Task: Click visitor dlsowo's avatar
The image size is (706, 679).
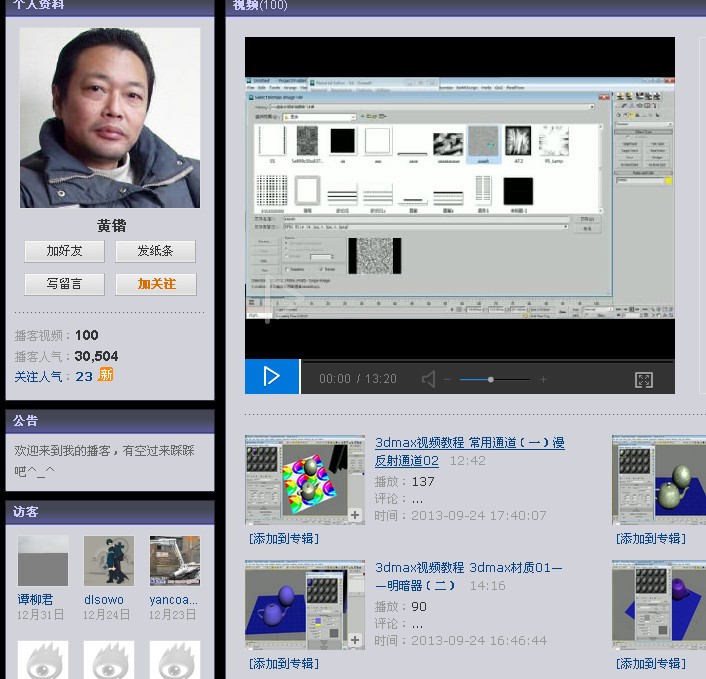Action: point(109,561)
